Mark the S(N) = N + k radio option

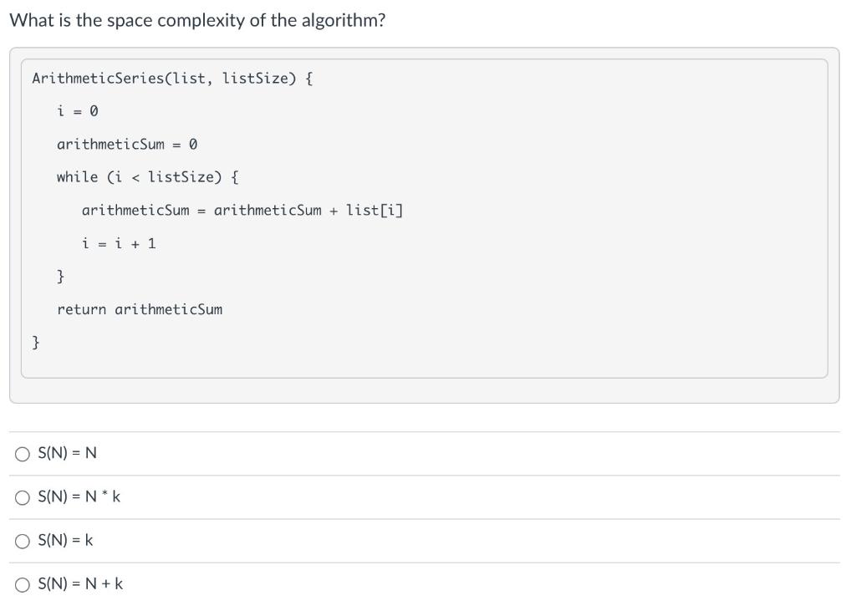click(x=22, y=584)
